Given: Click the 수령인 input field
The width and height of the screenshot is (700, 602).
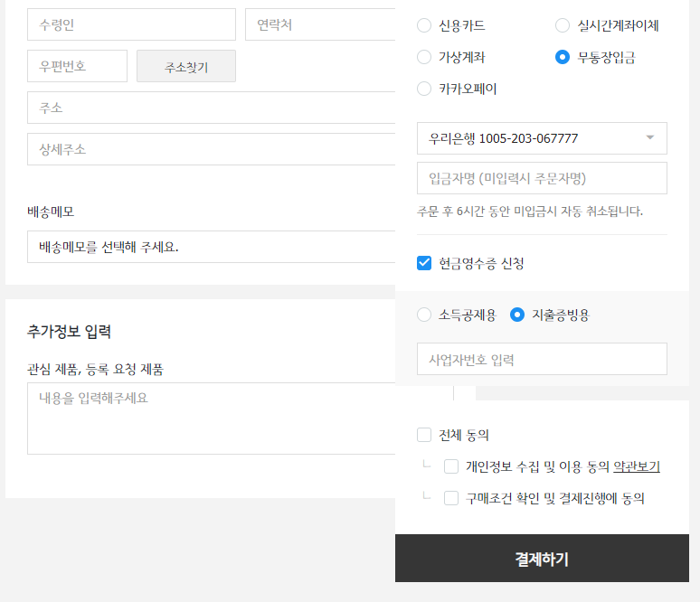Looking at the screenshot, I should pos(131,25).
